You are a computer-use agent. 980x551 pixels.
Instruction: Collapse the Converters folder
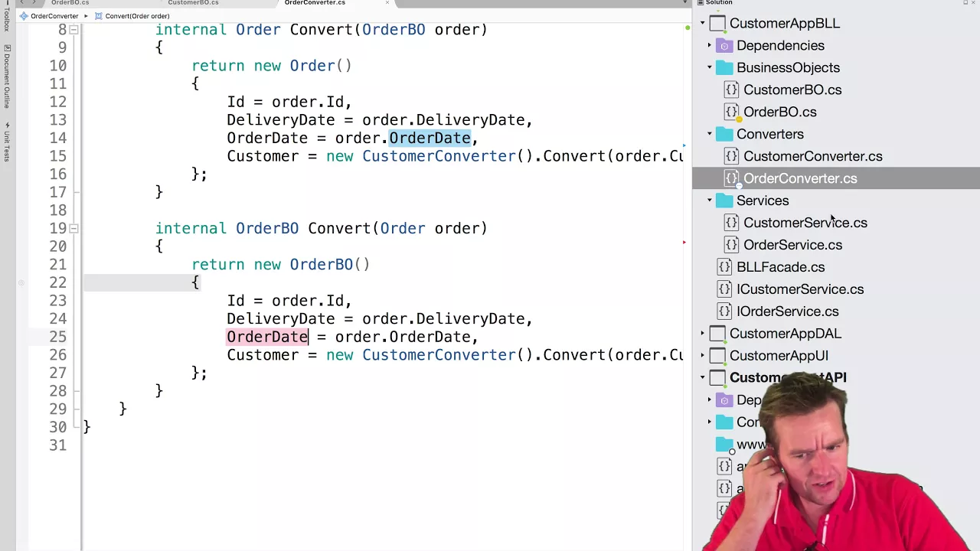pyautogui.click(x=709, y=135)
